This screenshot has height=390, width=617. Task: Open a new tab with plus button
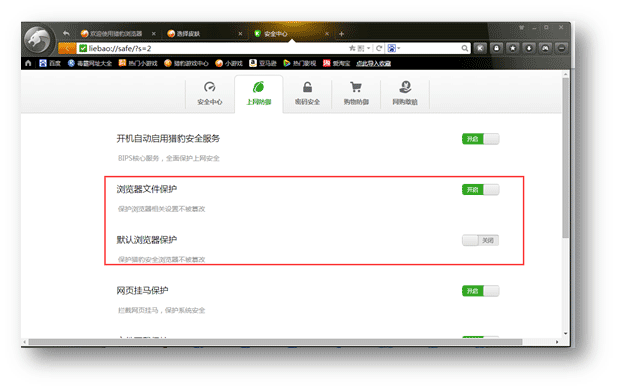click(x=342, y=34)
